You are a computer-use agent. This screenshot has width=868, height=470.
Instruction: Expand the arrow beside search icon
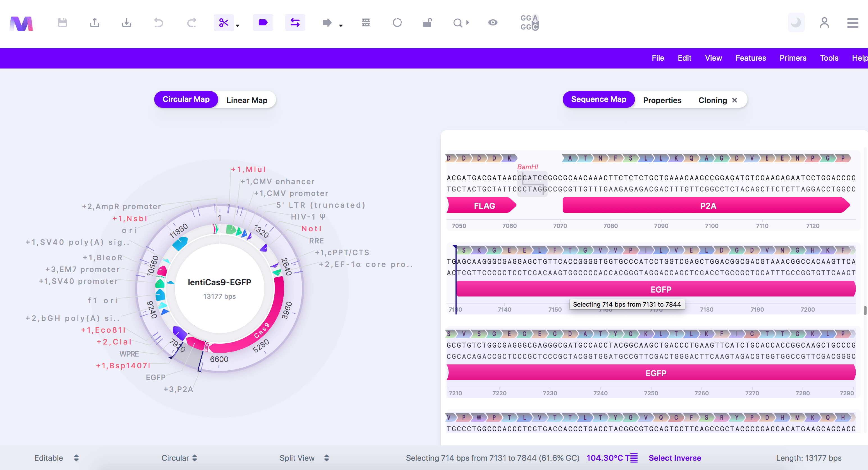tap(468, 22)
